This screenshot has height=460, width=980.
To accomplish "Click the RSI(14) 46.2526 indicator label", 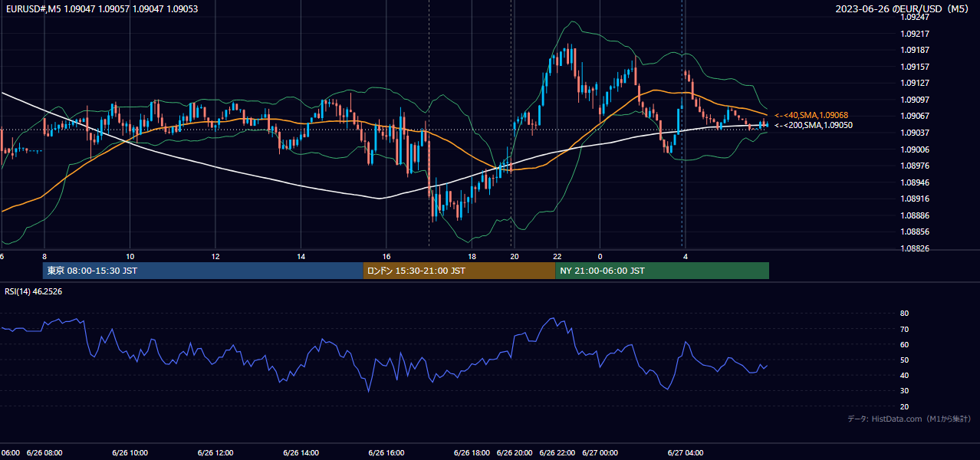I will (x=34, y=291).
